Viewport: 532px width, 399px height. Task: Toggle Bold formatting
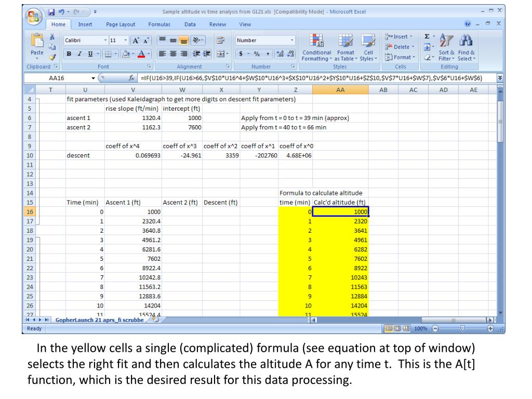(x=69, y=53)
